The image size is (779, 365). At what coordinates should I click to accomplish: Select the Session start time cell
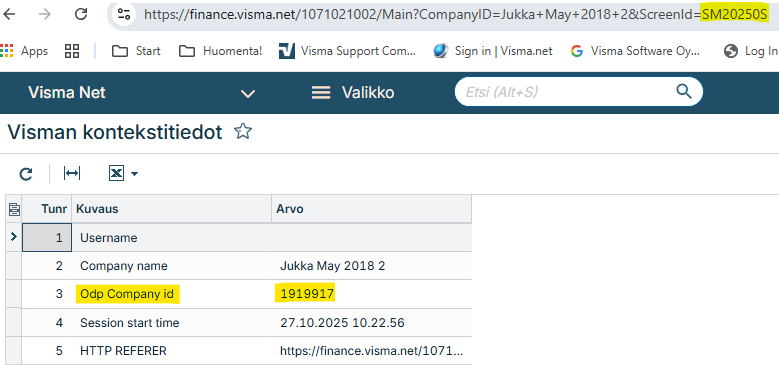tap(172, 323)
